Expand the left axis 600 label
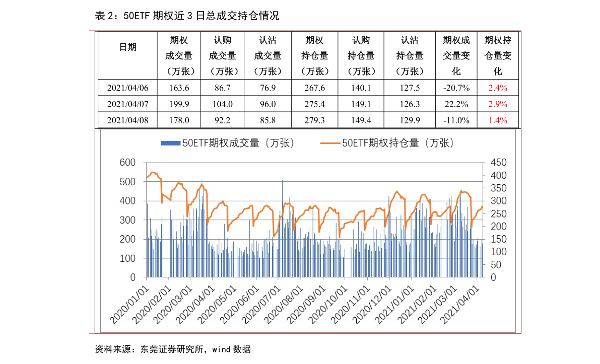The width and height of the screenshot is (600, 364). coord(127,163)
